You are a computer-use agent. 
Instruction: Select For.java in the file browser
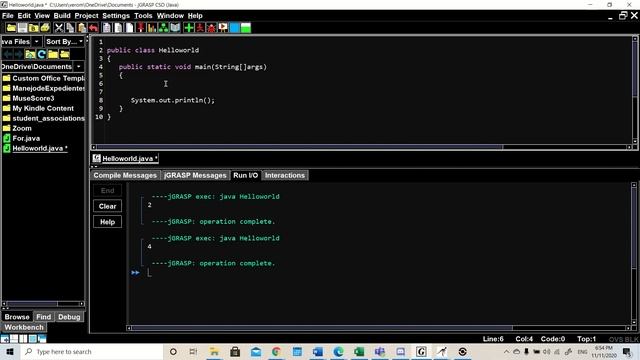pyautogui.click(x=22, y=138)
